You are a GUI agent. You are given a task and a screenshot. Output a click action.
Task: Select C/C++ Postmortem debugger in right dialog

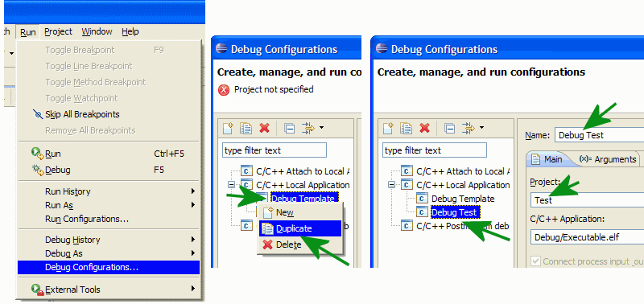point(462,226)
